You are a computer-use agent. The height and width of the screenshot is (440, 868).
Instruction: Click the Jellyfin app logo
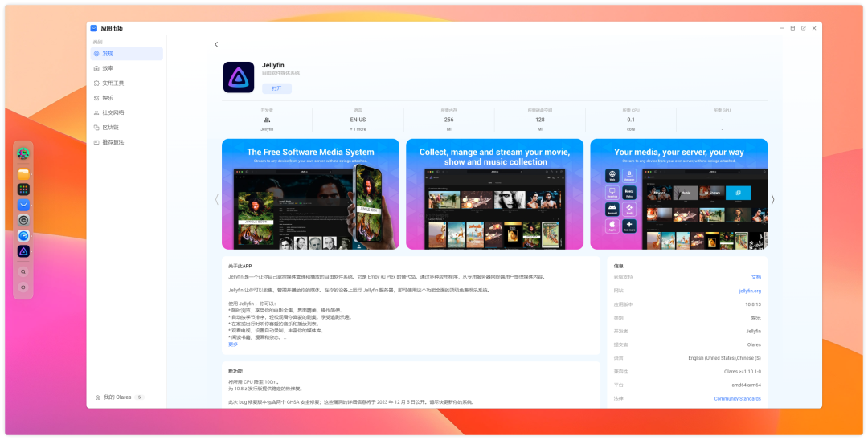point(239,78)
